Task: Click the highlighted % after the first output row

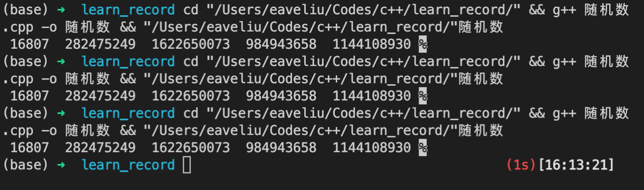Action: point(423,44)
